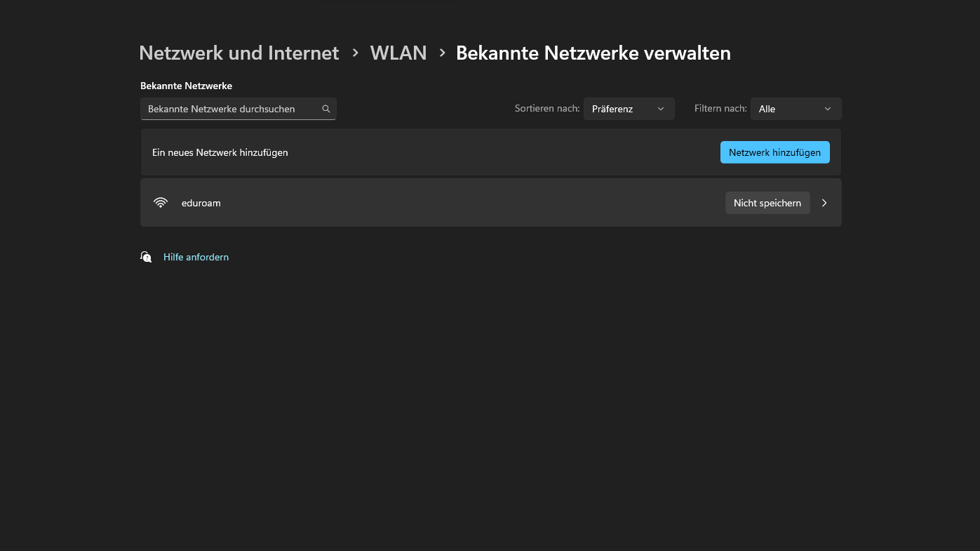
Task: Click the down arrow in the Alle filter box
Action: pyautogui.click(x=828, y=109)
